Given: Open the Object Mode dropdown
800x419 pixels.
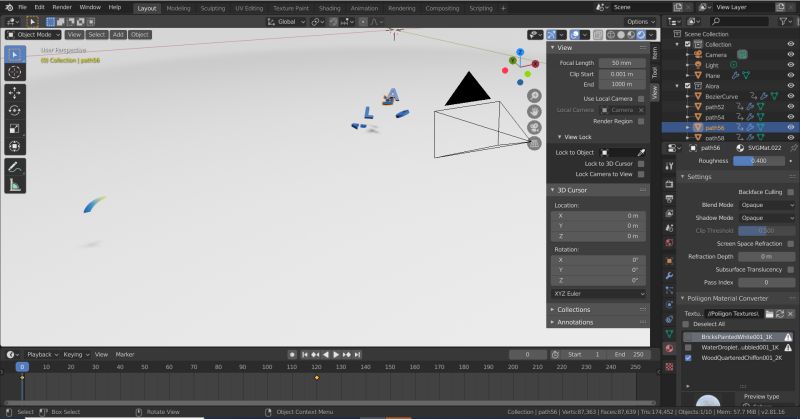Looking at the screenshot, I should 33,35.
